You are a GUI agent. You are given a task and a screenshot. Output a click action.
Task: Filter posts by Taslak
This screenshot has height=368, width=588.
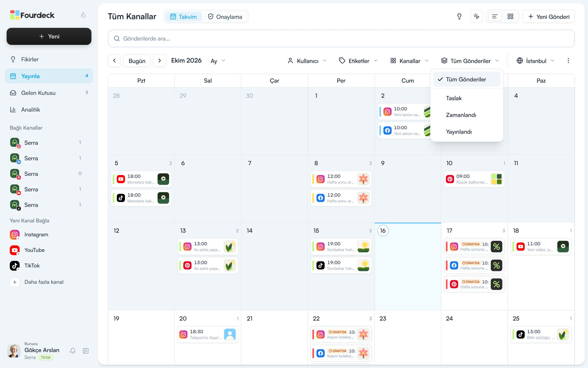click(467, 98)
